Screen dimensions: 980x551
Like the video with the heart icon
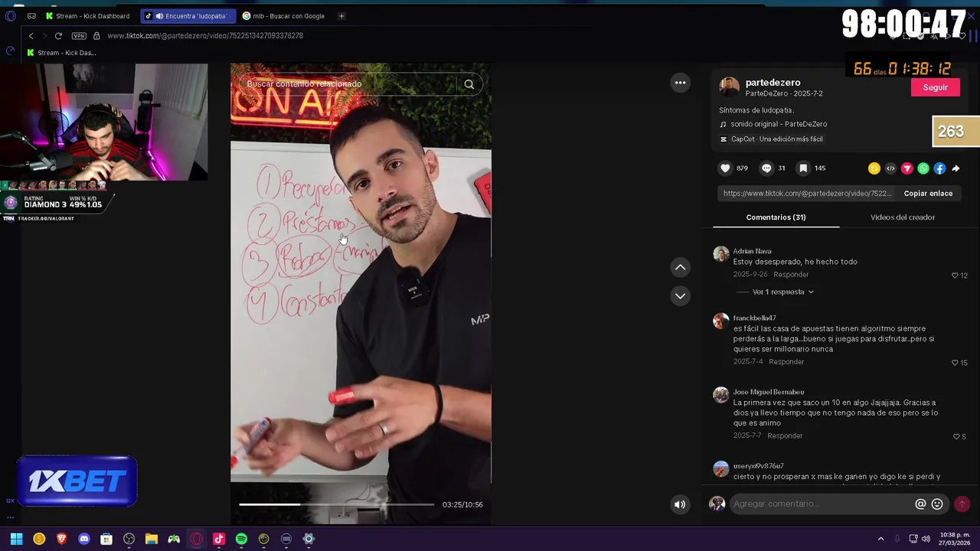point(725,168)
